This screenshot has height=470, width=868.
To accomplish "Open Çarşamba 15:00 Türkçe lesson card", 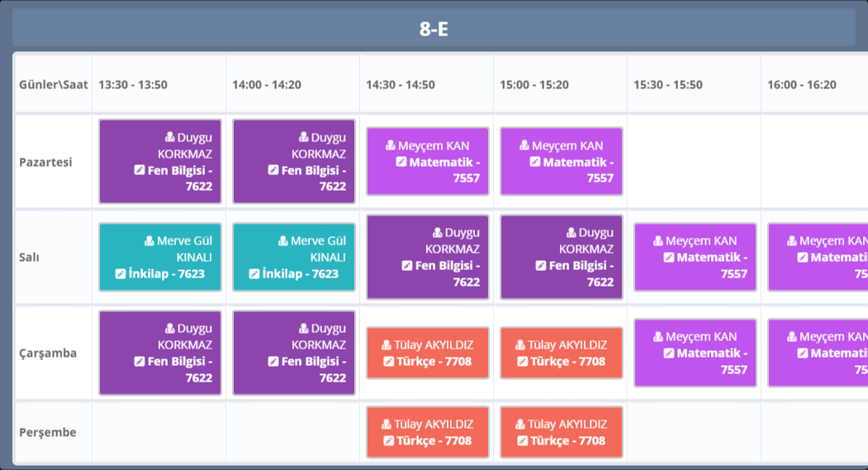I will click(x=562, y=353).
